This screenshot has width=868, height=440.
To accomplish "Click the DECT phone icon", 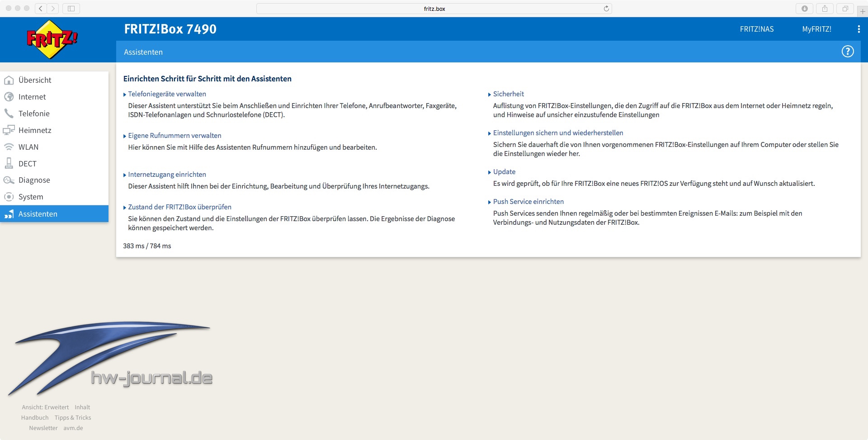I will 9,163.
